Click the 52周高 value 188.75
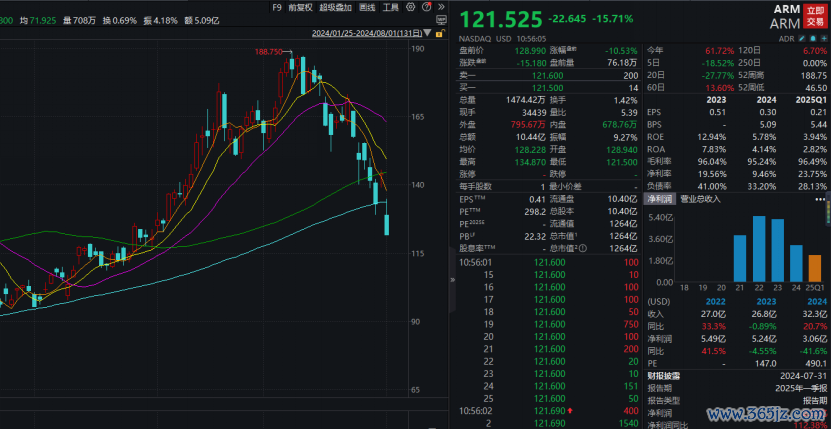 [x=815, y=76]
